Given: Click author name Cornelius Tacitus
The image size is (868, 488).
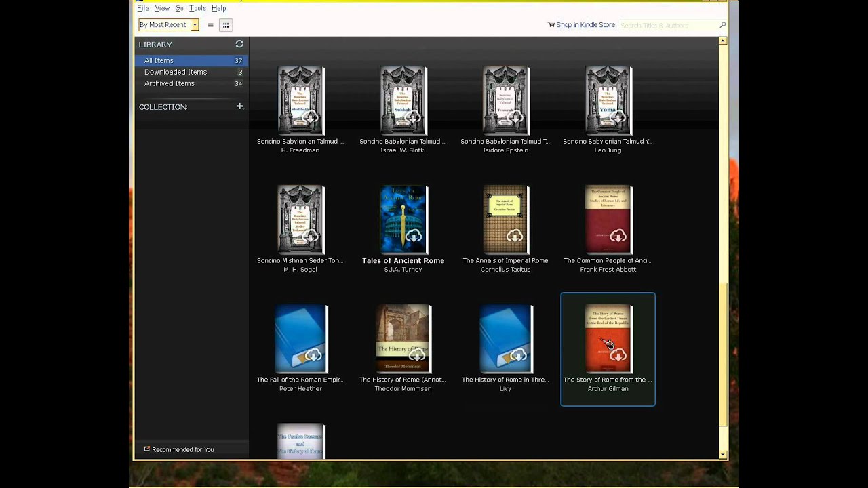Looking at the screenshot, I should [506, 270].
